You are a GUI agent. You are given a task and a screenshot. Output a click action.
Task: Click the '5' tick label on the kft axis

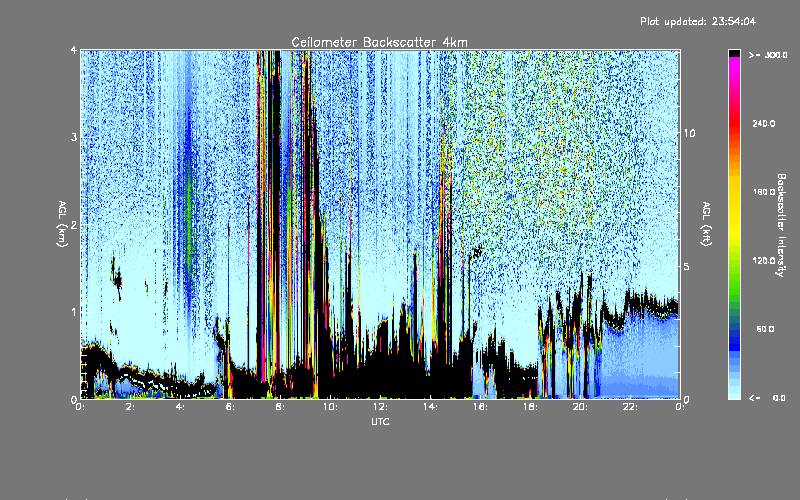(687, 267)
